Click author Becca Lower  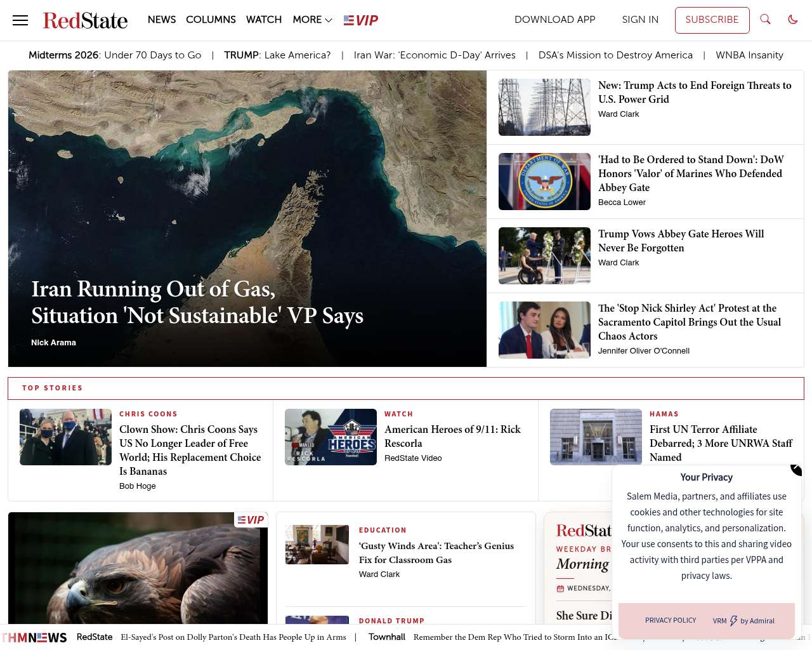pyautogui.click(x=622, y=202)
